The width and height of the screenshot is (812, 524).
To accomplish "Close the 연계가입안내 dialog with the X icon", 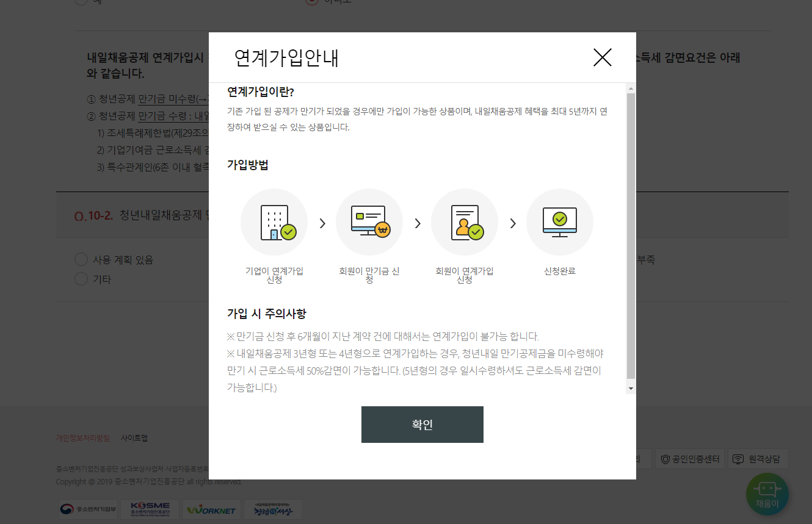I will [x=602, y=57].
